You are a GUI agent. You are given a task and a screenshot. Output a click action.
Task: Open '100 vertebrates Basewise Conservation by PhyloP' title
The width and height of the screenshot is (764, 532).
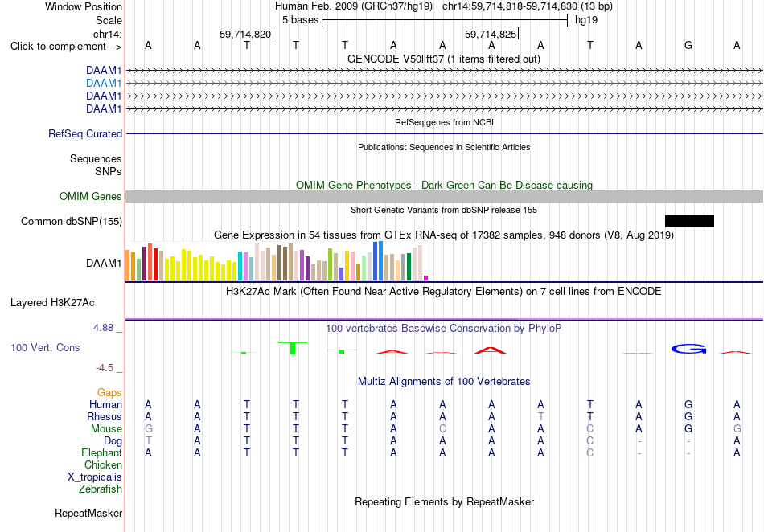tap(444, 329)
